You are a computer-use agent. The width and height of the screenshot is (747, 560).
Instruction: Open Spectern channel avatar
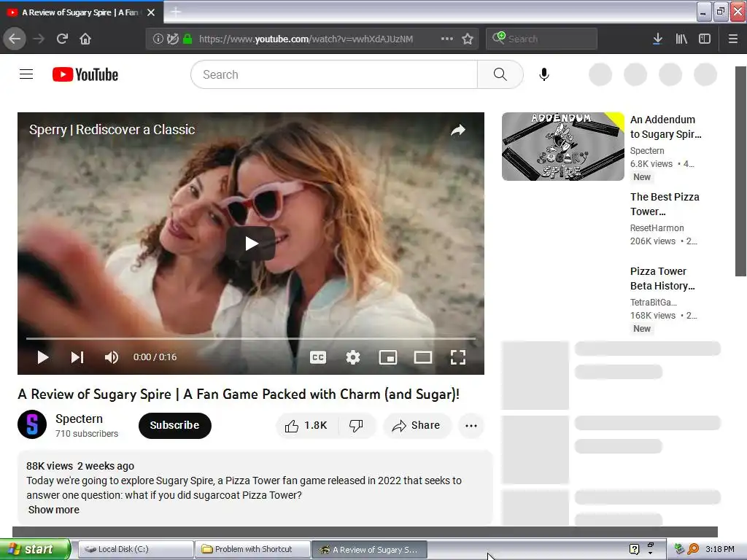(x=32, y=424)
